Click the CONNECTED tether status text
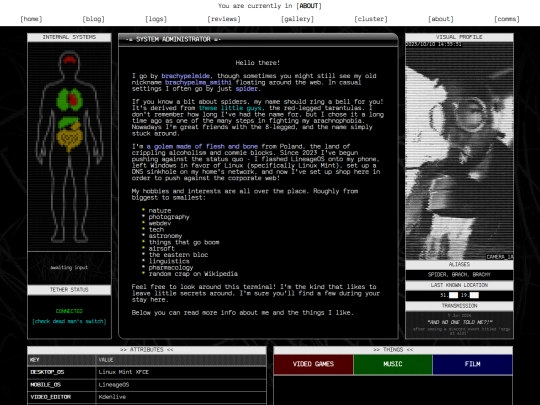The image size is (540, 405). pos(69,311)
